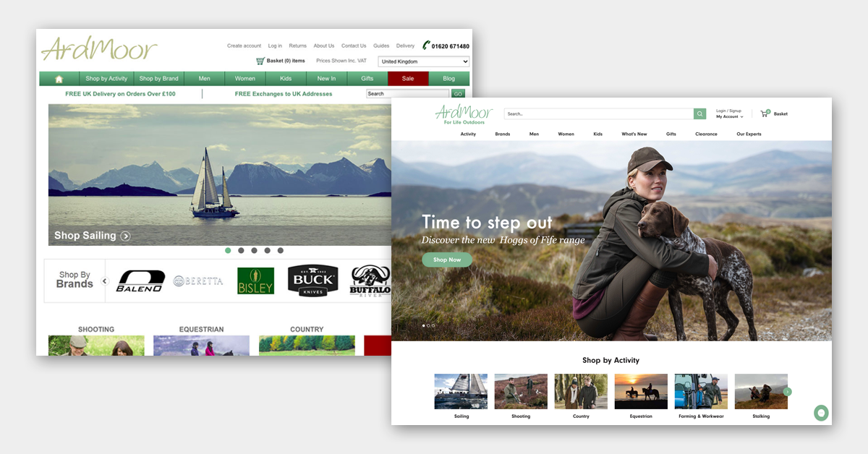The image size is (868, 454).
Task: Click the Beretta brand logo
Action: (197, 280)
